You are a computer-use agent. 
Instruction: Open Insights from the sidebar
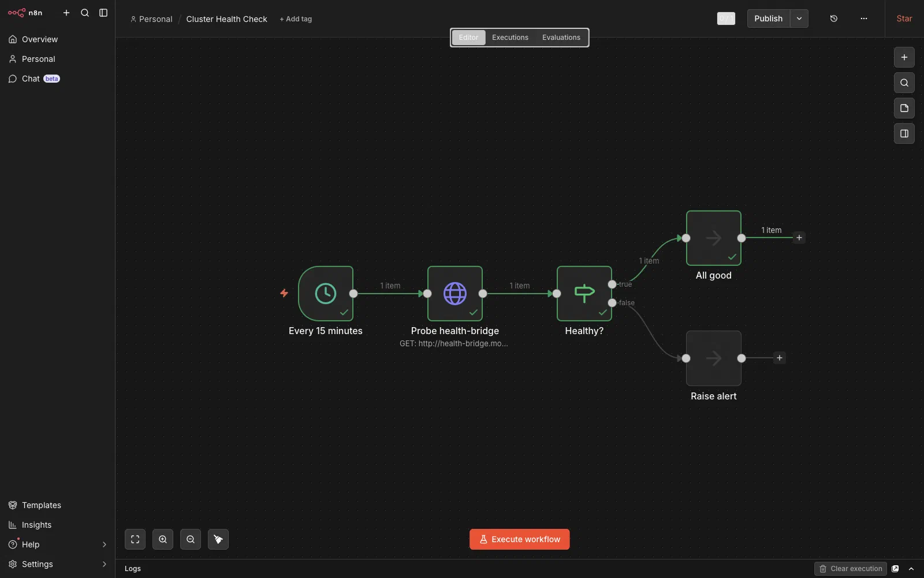(x=57, y=525)
